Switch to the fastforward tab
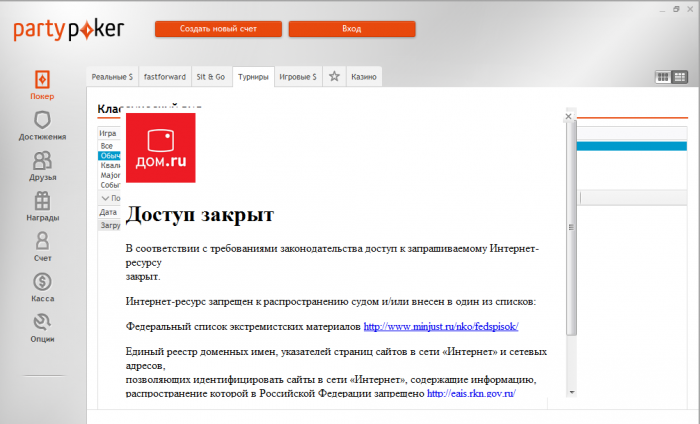Screen dimensions: 700x424 tap(165, 77)
